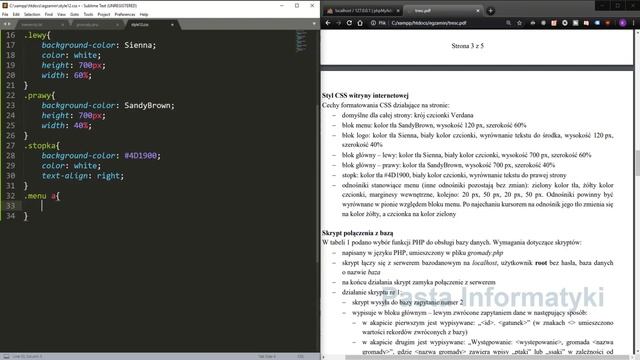
Task: Click the .menu a selector on line 32
Action: [40, 196]
